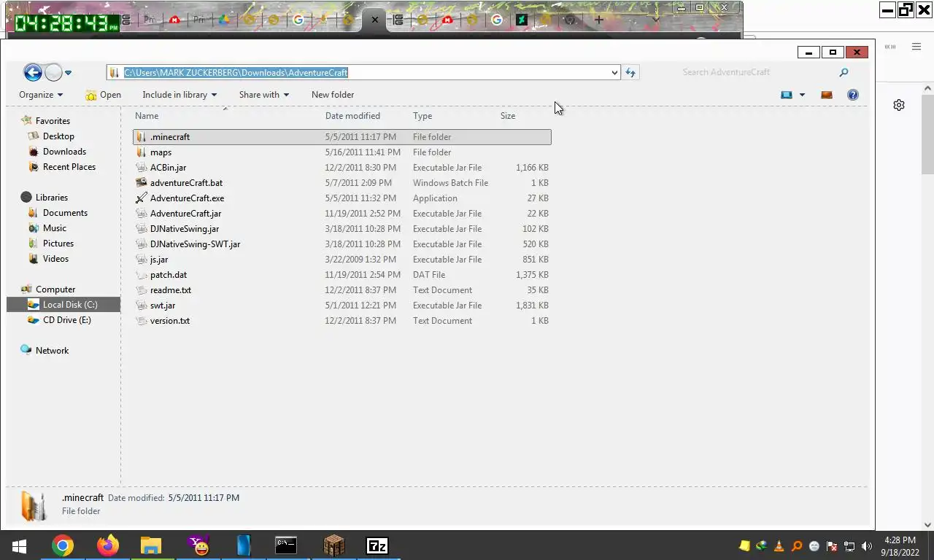The image size is (934, 560).
Task: Click the VLC cone tray icon
Action: point(779,546)
